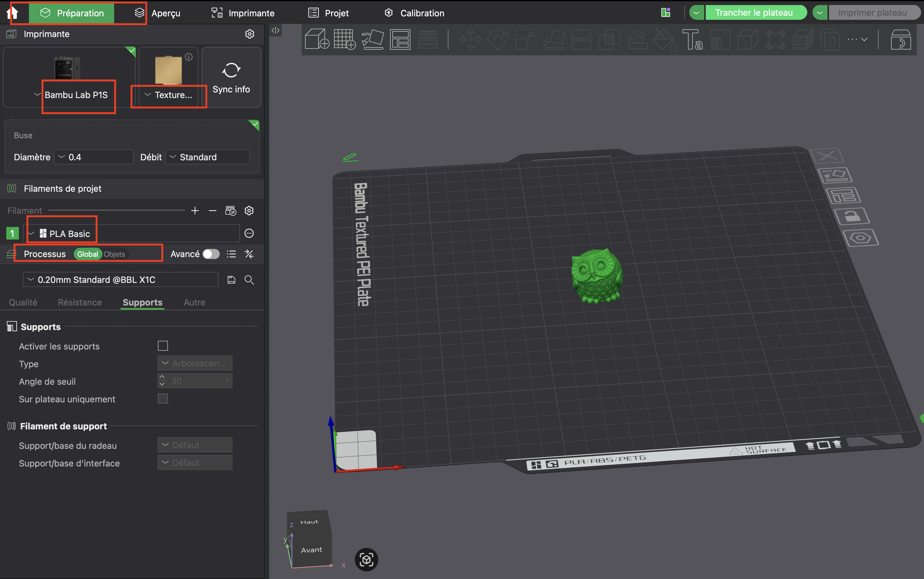Click the Home icon
The height and width of the screenshot is (579, 924).
[x=12, y=13]
